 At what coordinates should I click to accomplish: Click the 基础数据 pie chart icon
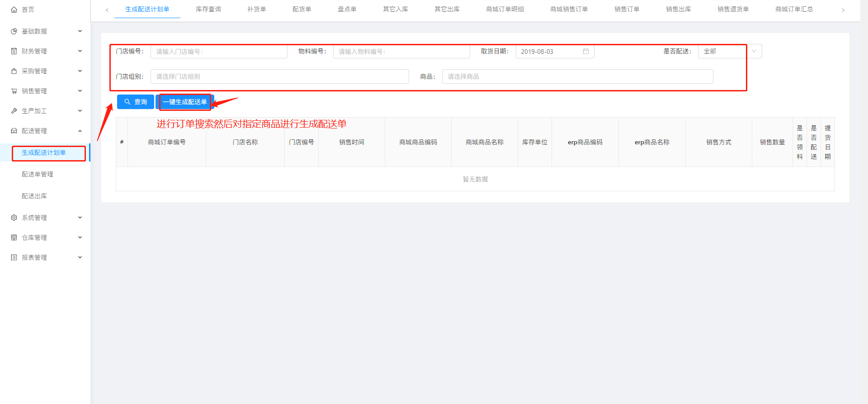[14, 31]
